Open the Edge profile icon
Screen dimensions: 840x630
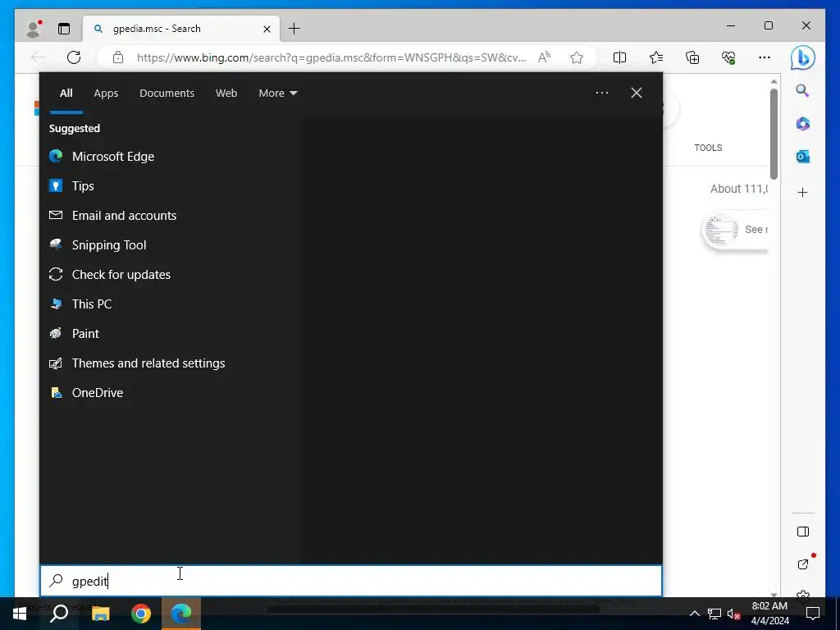[33, 29]
